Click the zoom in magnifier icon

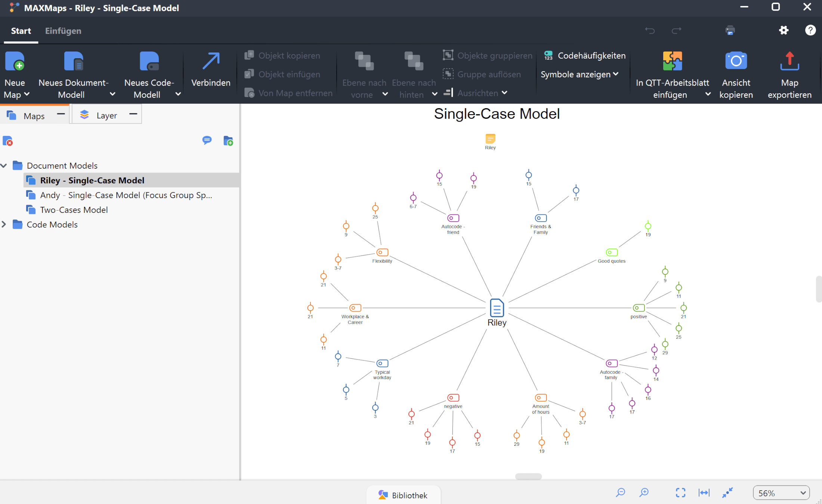click(644, 493)
